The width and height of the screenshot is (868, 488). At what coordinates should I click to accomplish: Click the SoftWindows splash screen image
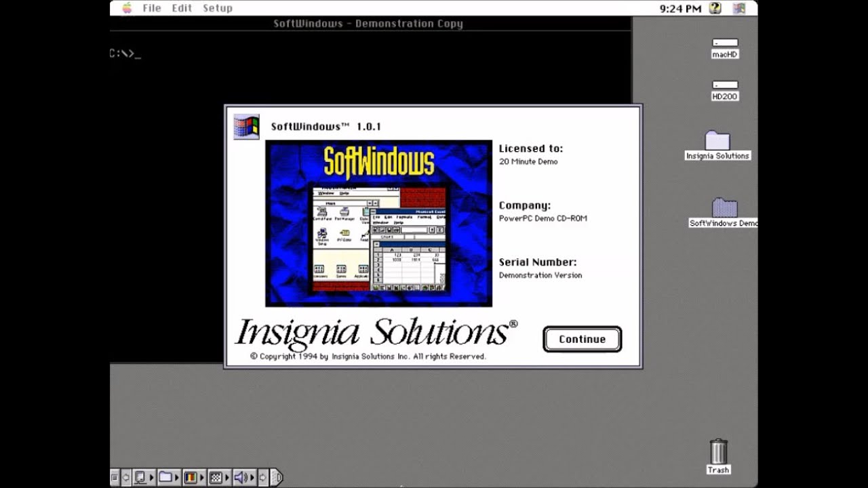pos(378,224)
